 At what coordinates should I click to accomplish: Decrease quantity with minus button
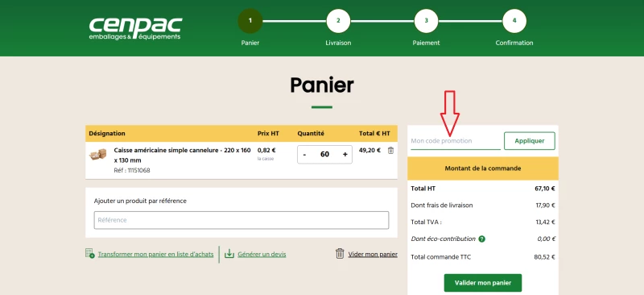click(304, 154)
